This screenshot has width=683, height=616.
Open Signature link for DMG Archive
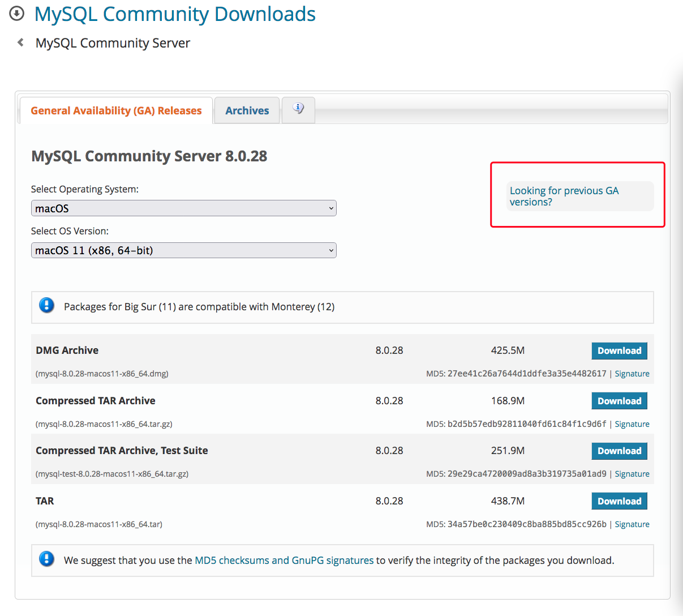point(632,374)
